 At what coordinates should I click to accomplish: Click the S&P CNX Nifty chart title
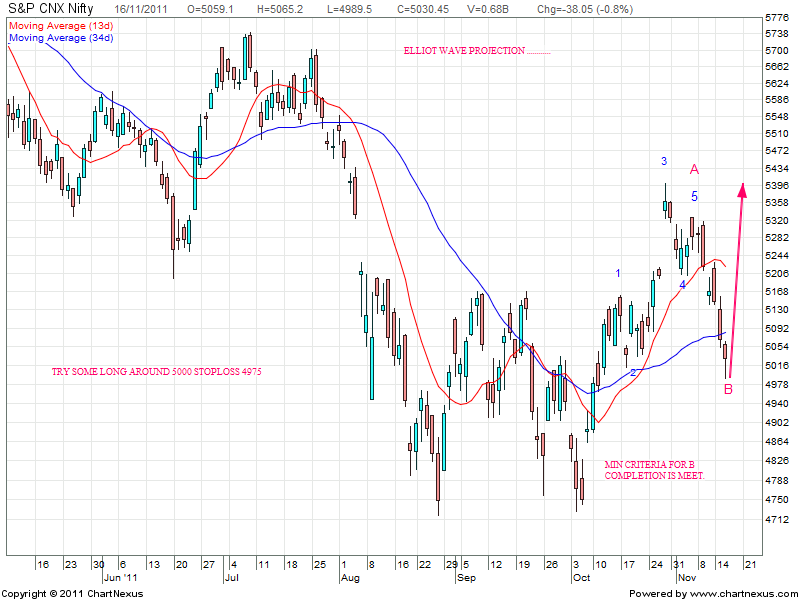51,9
